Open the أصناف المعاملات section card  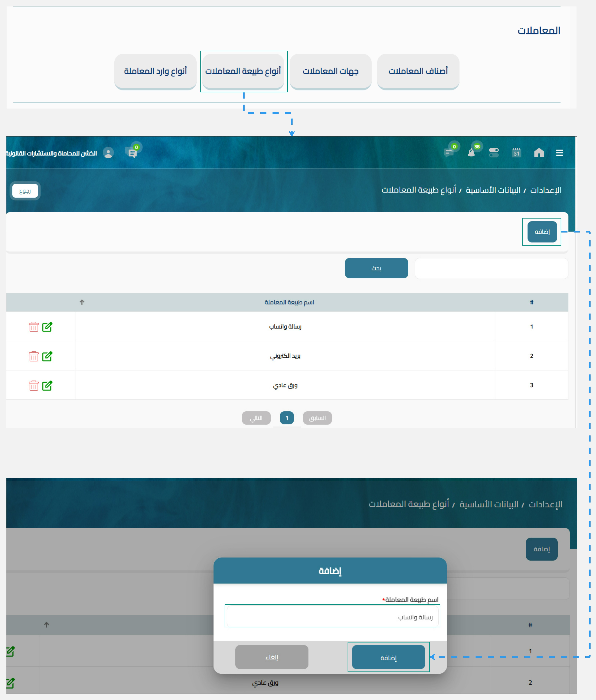pyautogui.click(x=419, y=71)
